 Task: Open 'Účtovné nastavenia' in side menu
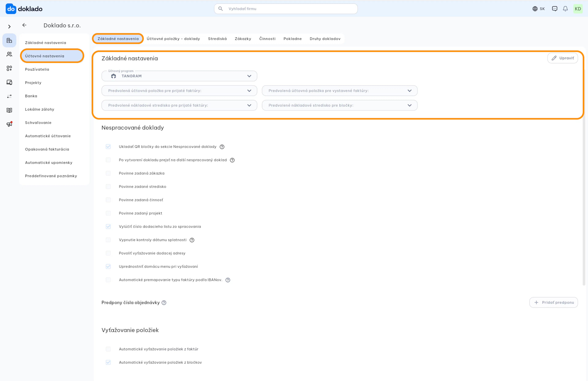(x=52, y=56)
